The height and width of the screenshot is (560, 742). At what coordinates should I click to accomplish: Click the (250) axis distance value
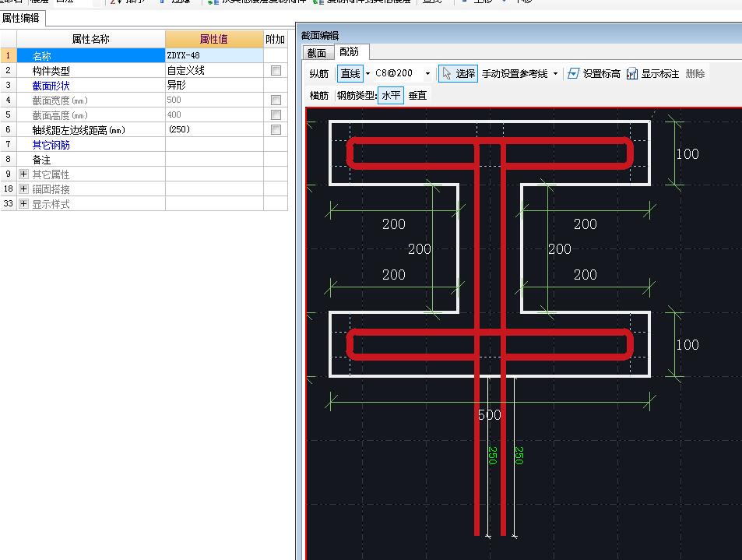tap(214, 129)
